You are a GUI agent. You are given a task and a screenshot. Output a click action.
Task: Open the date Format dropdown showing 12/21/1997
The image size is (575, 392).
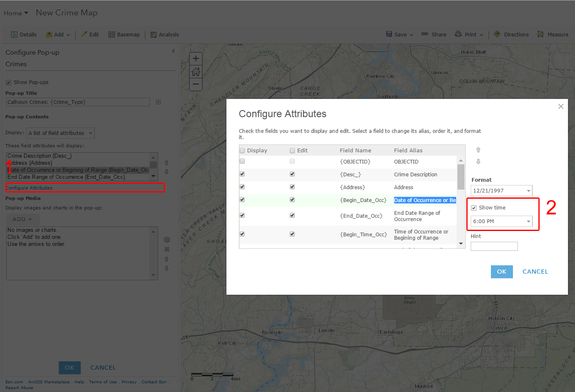coord(501,191)
